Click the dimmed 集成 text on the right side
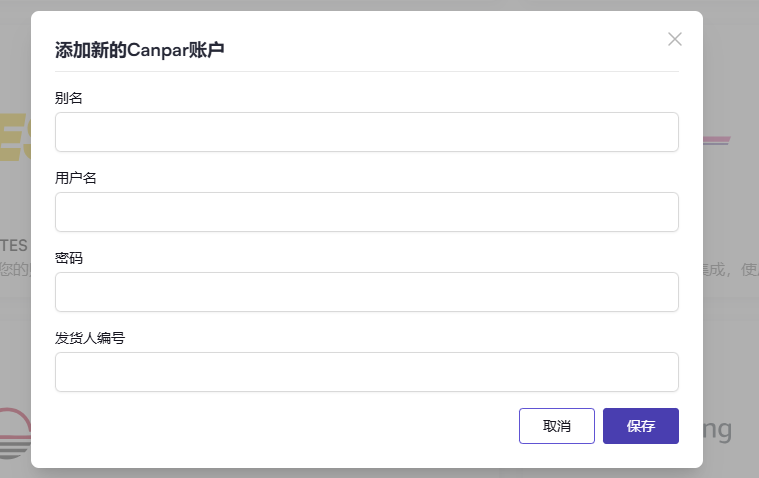This screenshot has width=759, height=478. tap(714, 269)
